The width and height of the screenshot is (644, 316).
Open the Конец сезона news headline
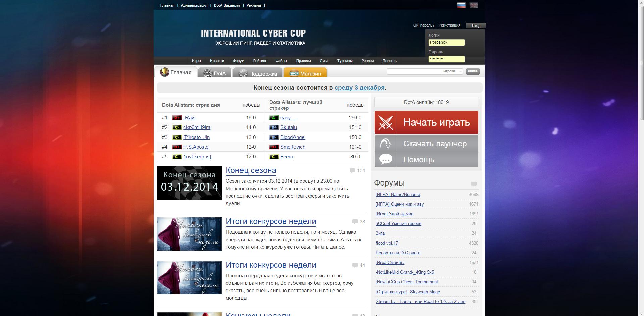[x=251, y=170]
